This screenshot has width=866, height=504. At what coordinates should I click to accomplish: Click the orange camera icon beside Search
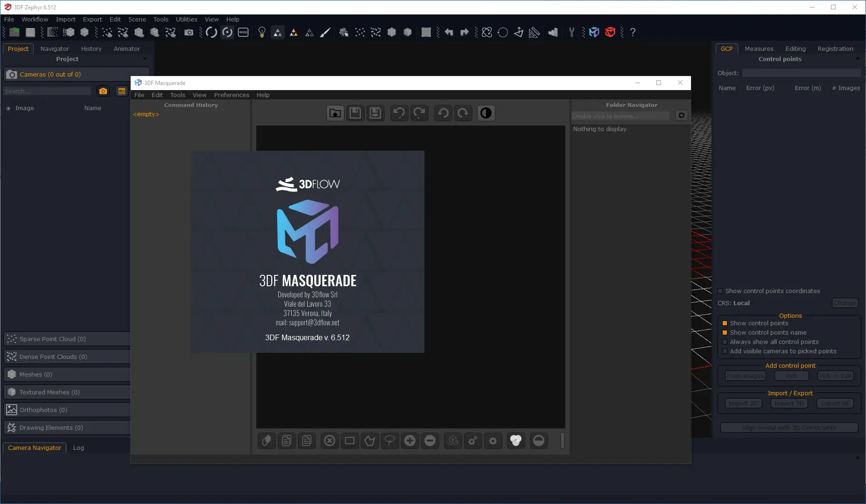pyautogui.click(x=103, y=91)
